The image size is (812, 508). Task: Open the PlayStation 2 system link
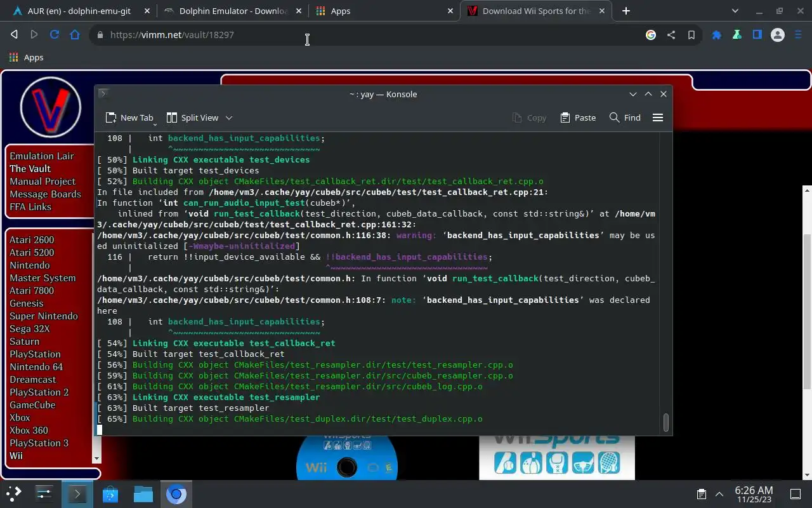[39, 392]
